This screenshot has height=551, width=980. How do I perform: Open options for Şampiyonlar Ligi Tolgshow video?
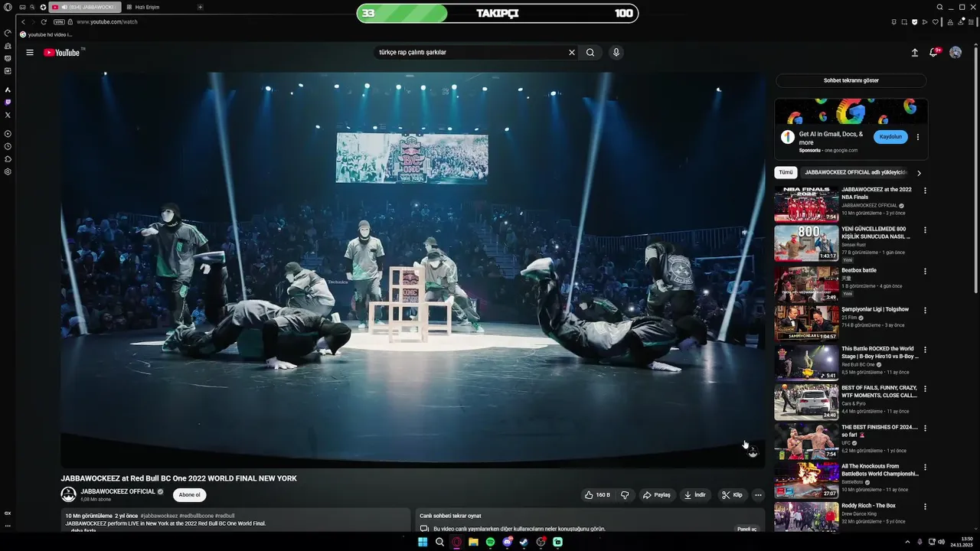(x=925, y=310)
